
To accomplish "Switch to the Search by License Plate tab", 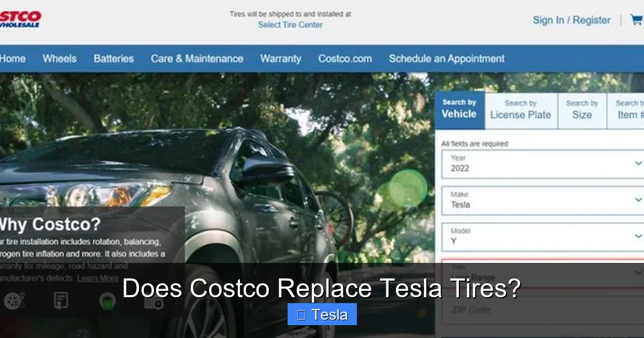I will tap(521, 110).
